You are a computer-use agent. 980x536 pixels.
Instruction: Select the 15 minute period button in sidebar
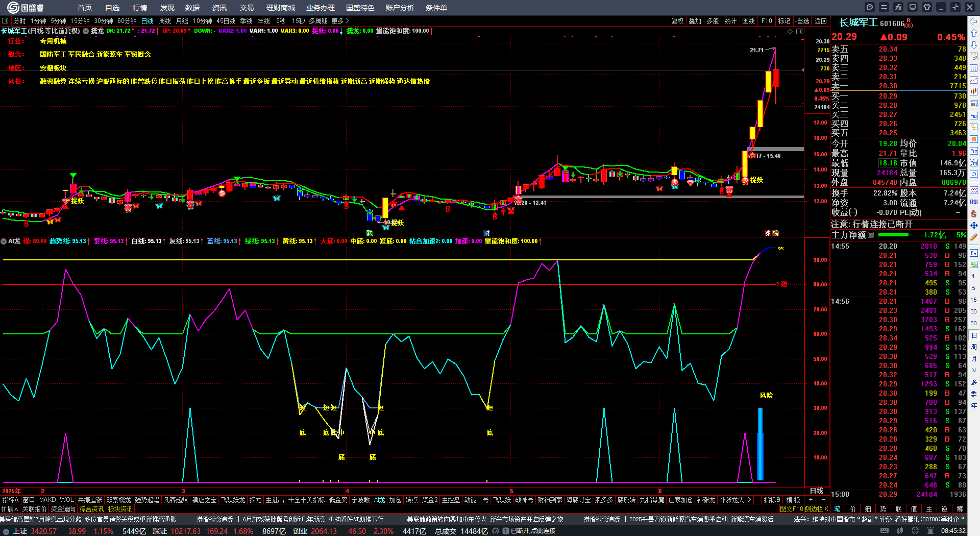(974, 300)
